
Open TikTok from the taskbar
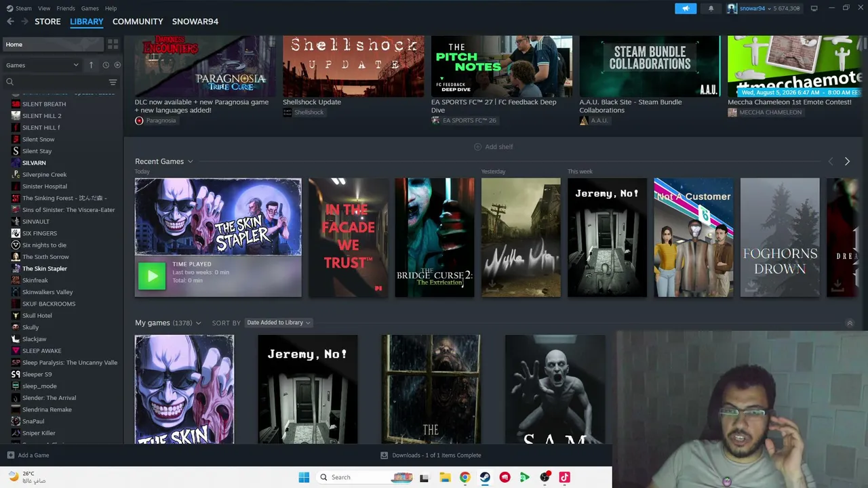pyautogui.click(x=564, y=477)
